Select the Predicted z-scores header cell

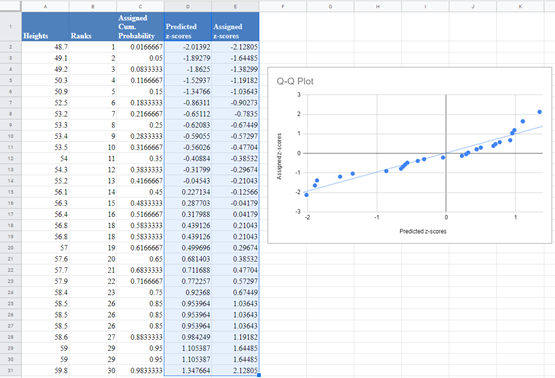tap(188, 27)
